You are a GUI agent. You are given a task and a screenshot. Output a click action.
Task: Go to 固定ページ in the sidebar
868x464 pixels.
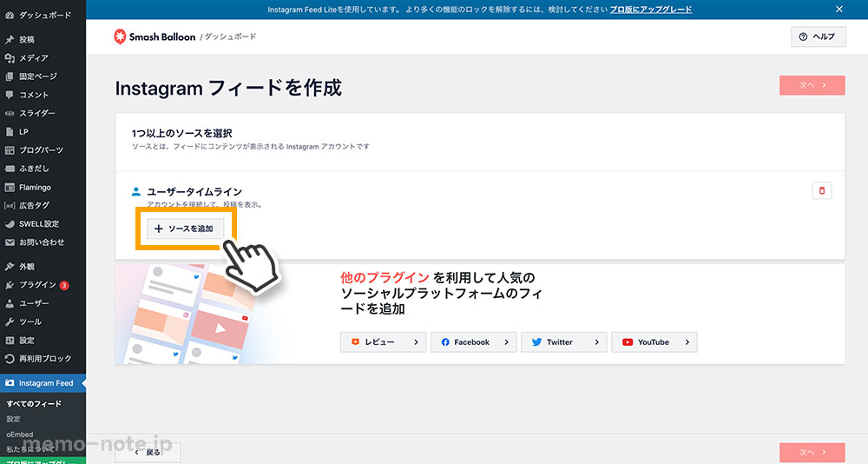pos(43,76)
